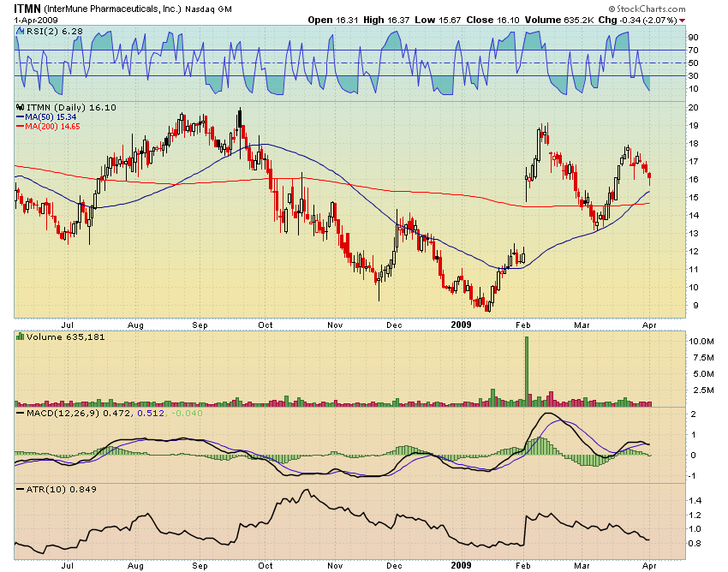Click the Close 16.10 value

(492, 20)
